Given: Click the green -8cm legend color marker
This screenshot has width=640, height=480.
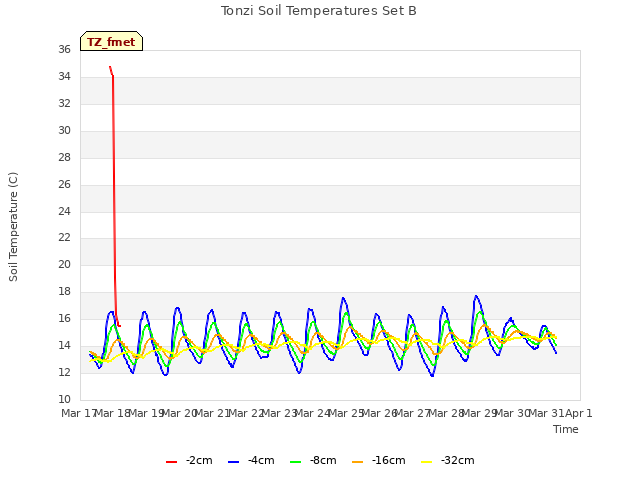Looking at the screenshot, I should 296,462.
